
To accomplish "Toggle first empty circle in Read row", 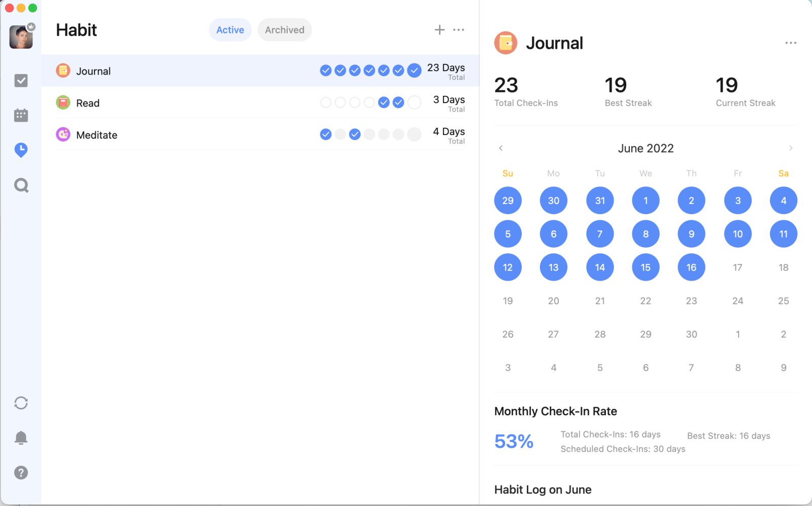I will (326, 103).
